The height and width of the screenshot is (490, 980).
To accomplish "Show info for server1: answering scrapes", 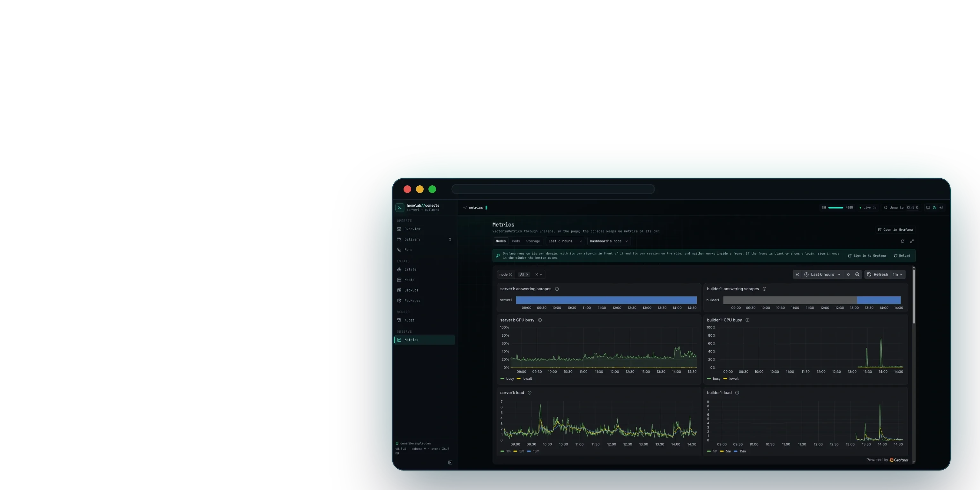I will [x=557, y=289].
